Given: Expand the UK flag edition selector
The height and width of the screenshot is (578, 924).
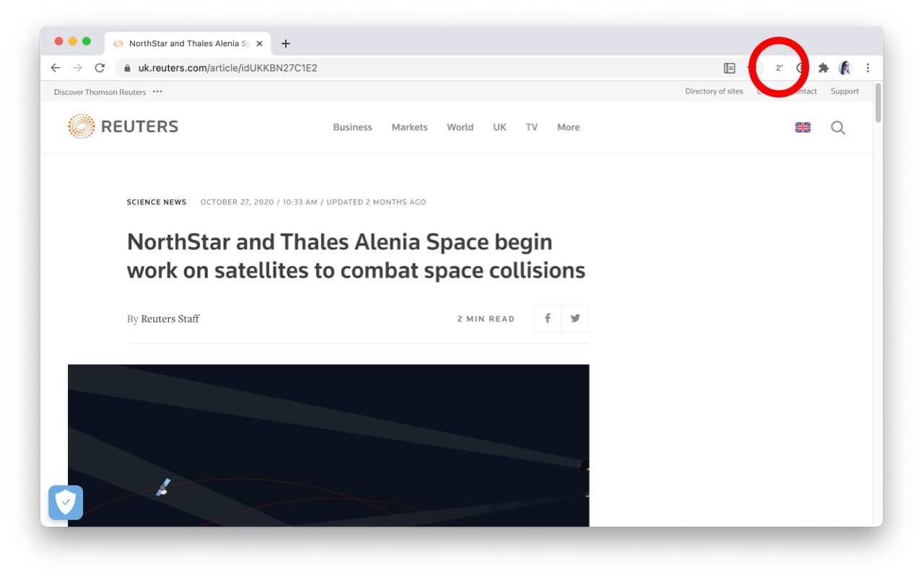Looking at the screenshot, I should pos(802,128).
